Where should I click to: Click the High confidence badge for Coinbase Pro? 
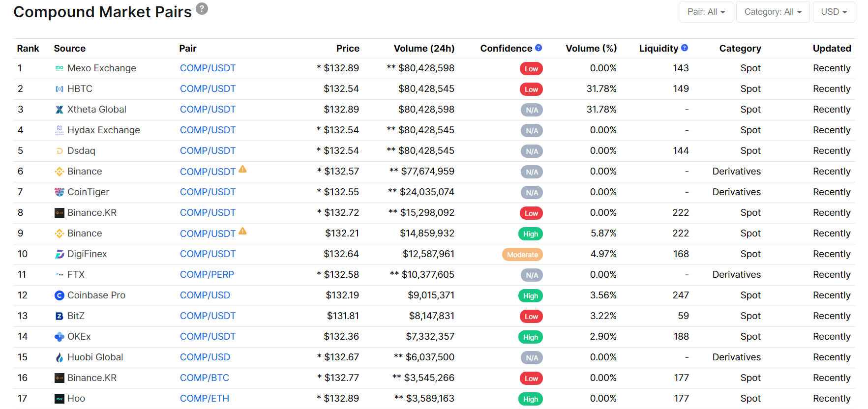[531, 296]
